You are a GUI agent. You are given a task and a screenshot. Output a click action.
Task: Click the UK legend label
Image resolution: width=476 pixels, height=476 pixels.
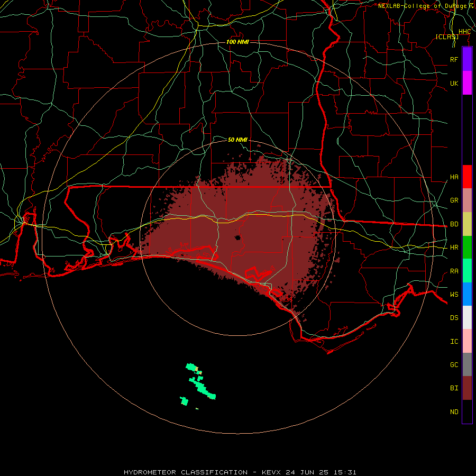(x=454, y=83)
